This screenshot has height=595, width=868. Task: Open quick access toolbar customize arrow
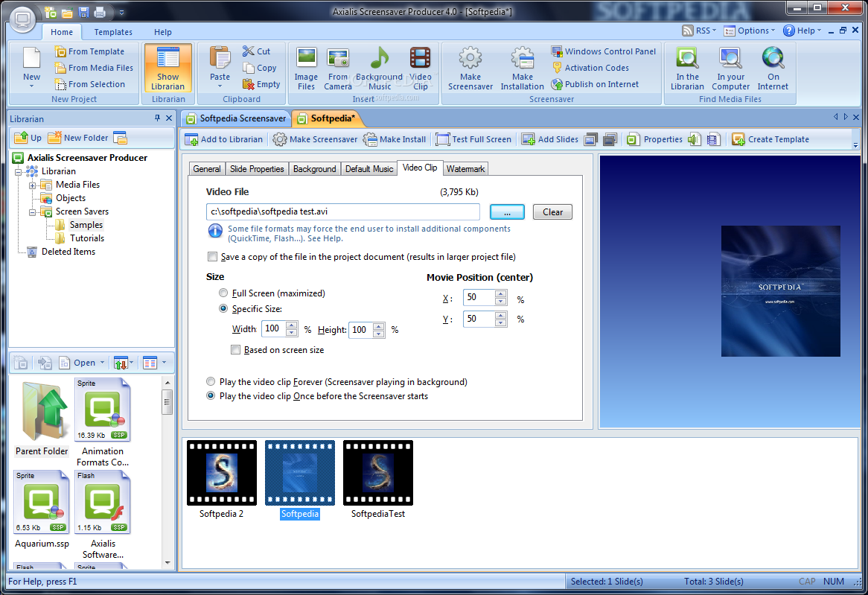(x=122, y=12)
